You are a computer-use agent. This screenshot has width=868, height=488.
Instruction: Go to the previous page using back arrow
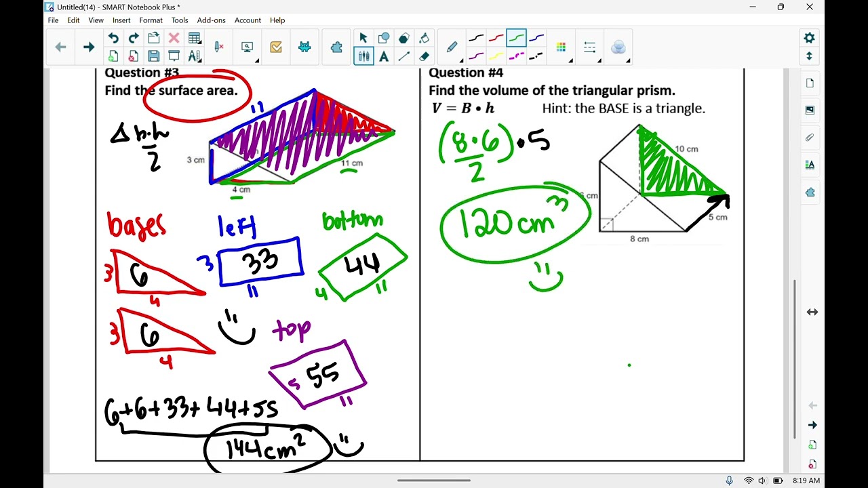pos(60,47)
